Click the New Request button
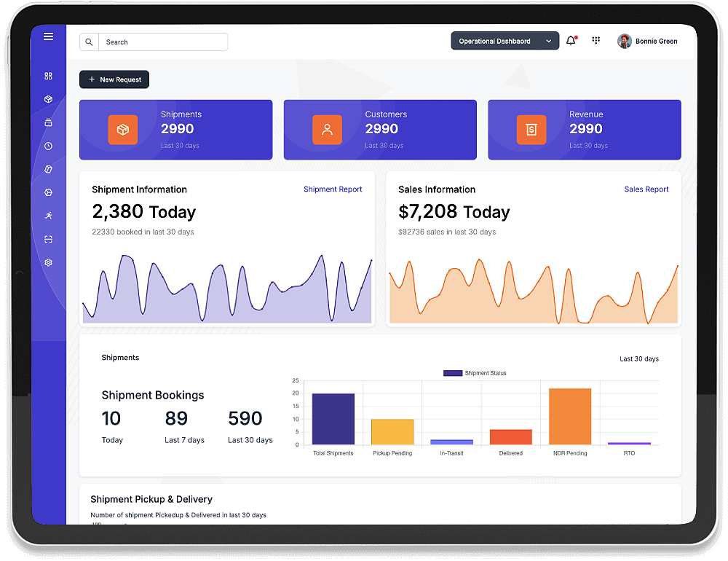 click(114, 79)
